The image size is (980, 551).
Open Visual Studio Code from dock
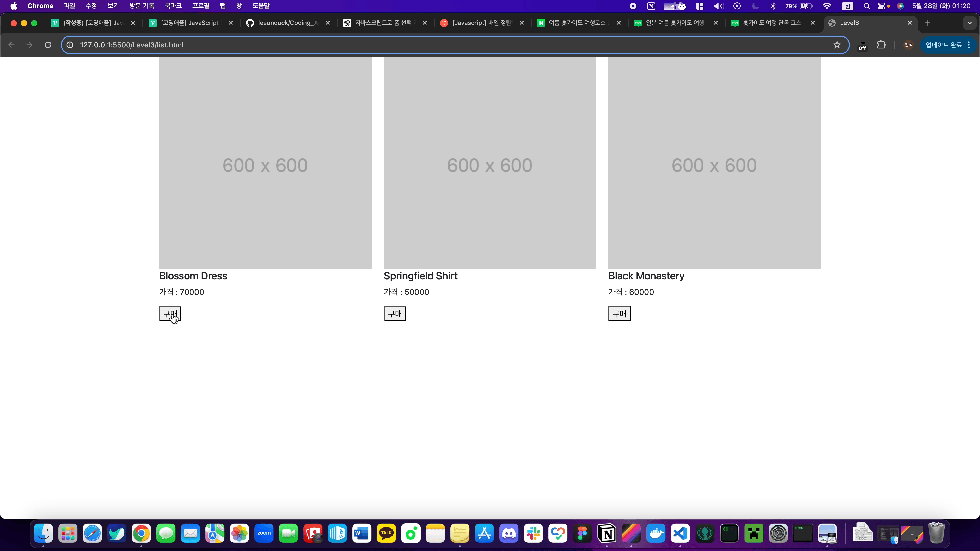tap(680, 533)
